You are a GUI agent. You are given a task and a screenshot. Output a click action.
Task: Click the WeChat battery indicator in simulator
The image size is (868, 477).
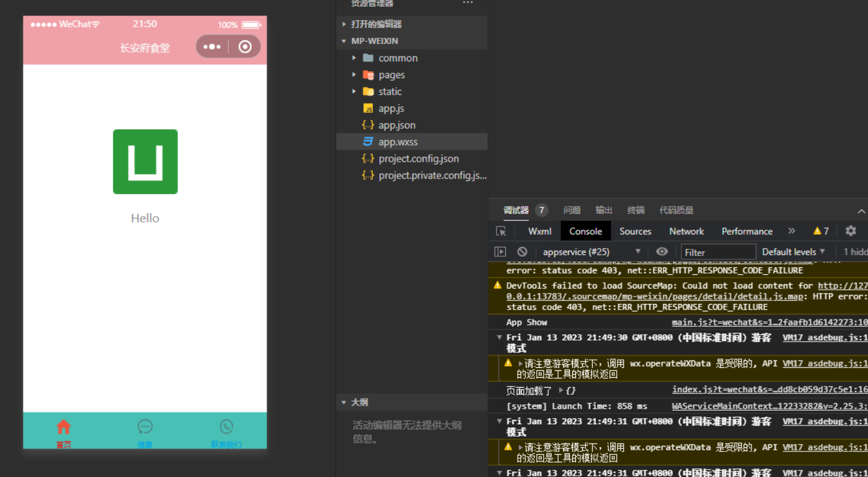coord(252,25)
